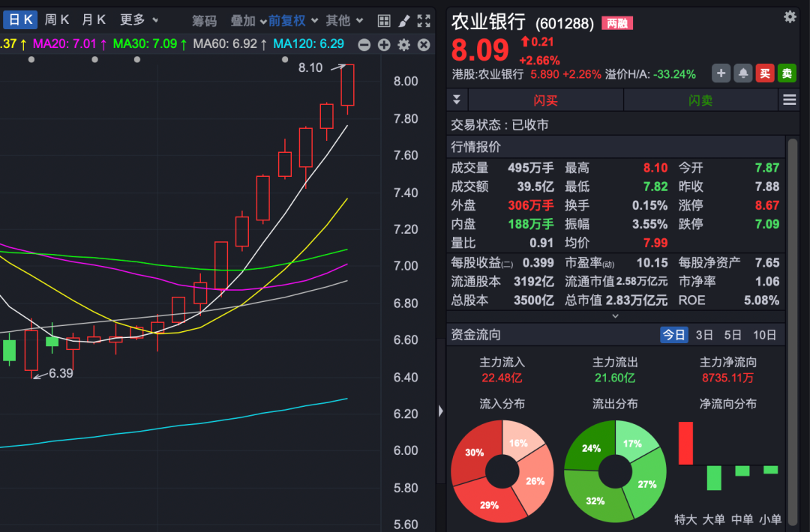The height and width of the screenshot is (532, 810).
Task: Open moving average indicator settings gear
Action: click(x=404, y=45)
